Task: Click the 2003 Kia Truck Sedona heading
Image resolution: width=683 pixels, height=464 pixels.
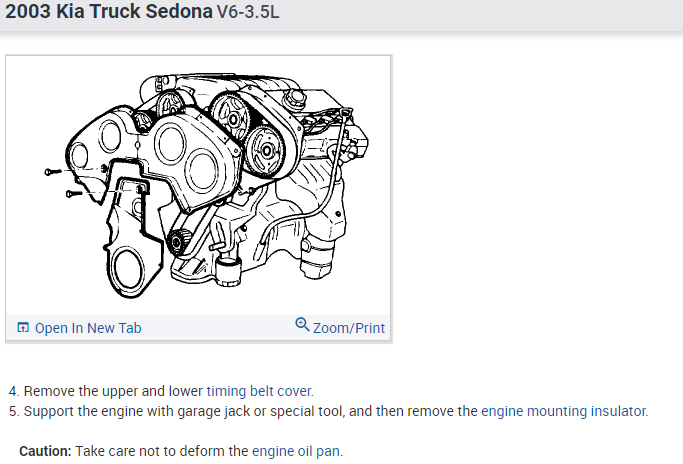Action: [x=109, y=14]
